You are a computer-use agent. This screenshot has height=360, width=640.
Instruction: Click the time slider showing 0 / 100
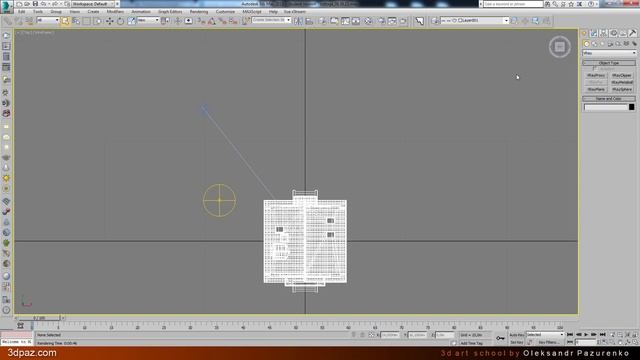pos(39,318)
